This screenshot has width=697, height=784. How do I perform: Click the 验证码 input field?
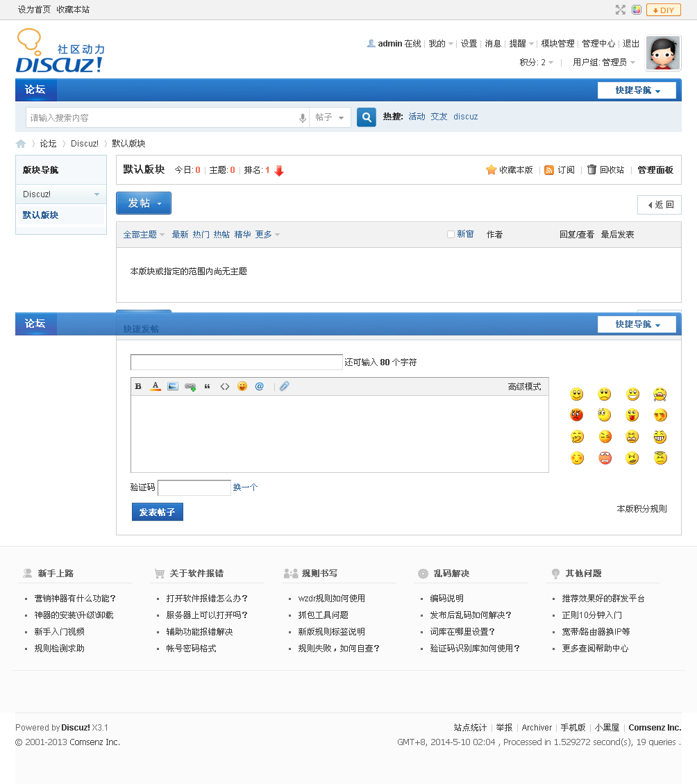tap(194, 487)
